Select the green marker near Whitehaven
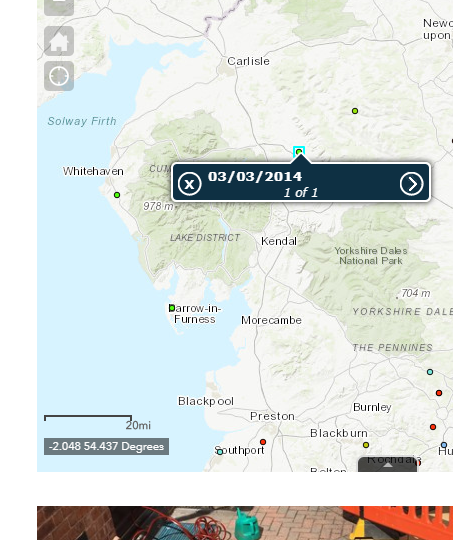The image size is (453, 540). (117, 195)
